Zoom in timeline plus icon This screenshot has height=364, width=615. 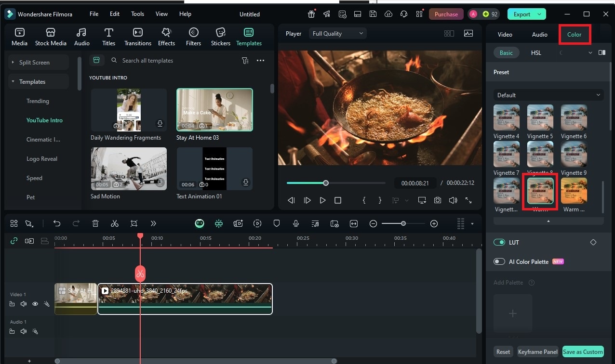coord(434,223)
